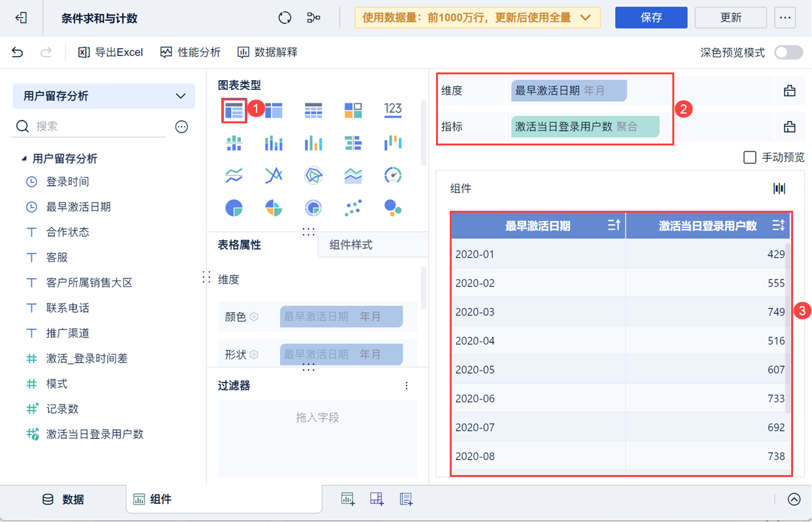Click 导出Excel
Image resolution: width=812 pixels, height=522 pixels.
click(x=110, y=52)
